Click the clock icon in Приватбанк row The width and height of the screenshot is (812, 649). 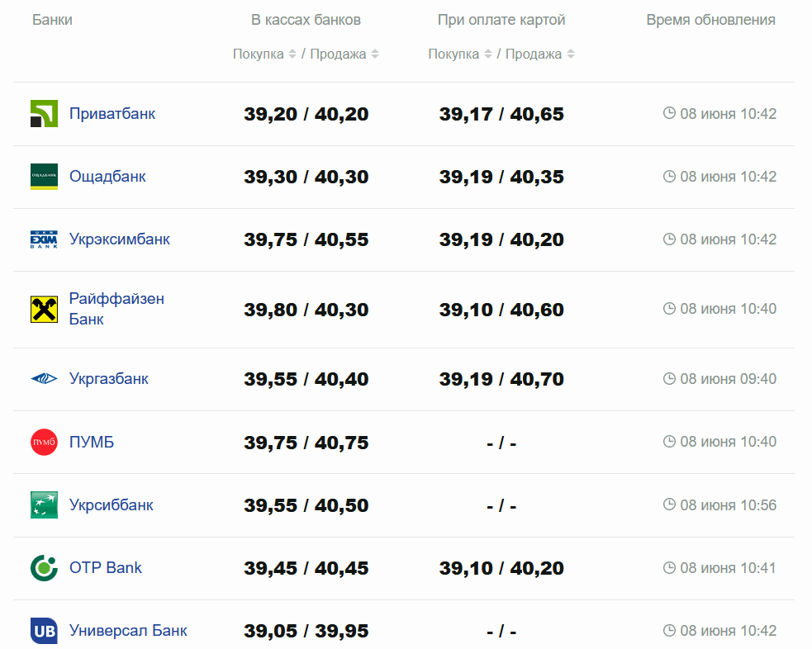click(669, 113)
